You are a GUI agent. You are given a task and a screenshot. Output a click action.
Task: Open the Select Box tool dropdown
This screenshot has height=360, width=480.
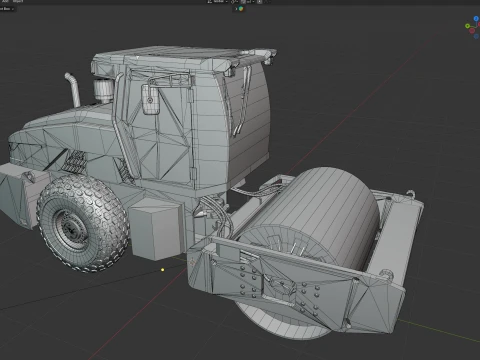click(7, 9)
